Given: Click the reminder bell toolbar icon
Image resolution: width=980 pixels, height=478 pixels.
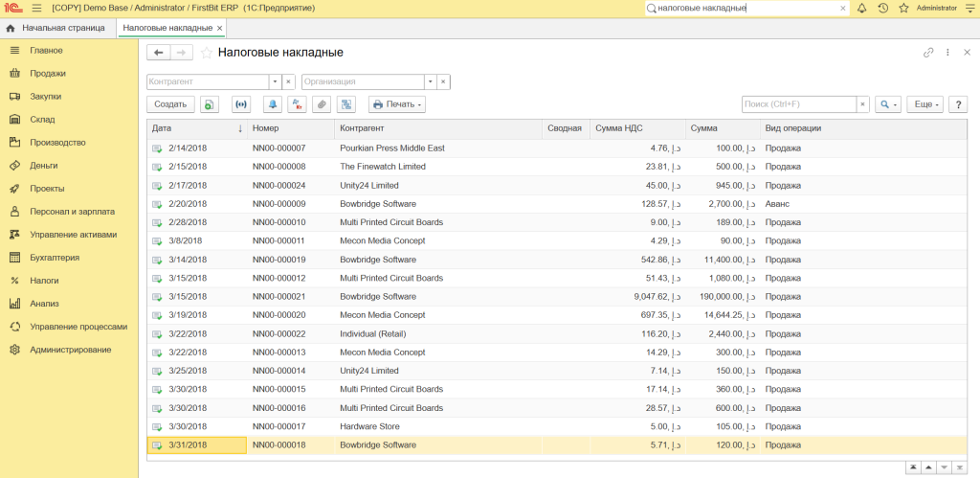Looking at the screenshot, I should click(273, 104).
